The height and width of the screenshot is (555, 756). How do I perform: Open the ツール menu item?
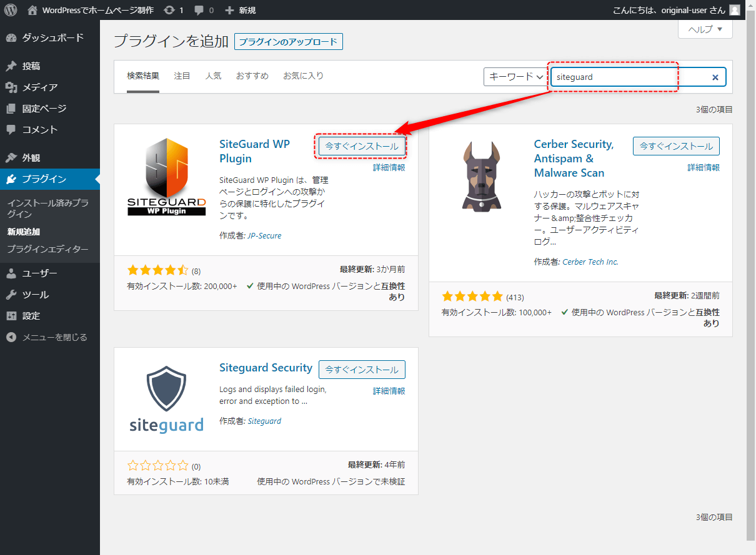coord(50,295)
